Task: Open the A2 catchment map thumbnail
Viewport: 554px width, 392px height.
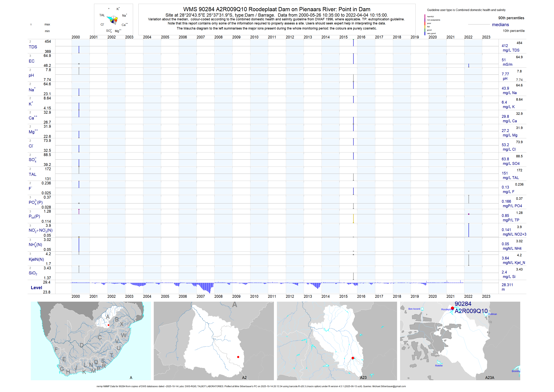Action: click(213, 341)
